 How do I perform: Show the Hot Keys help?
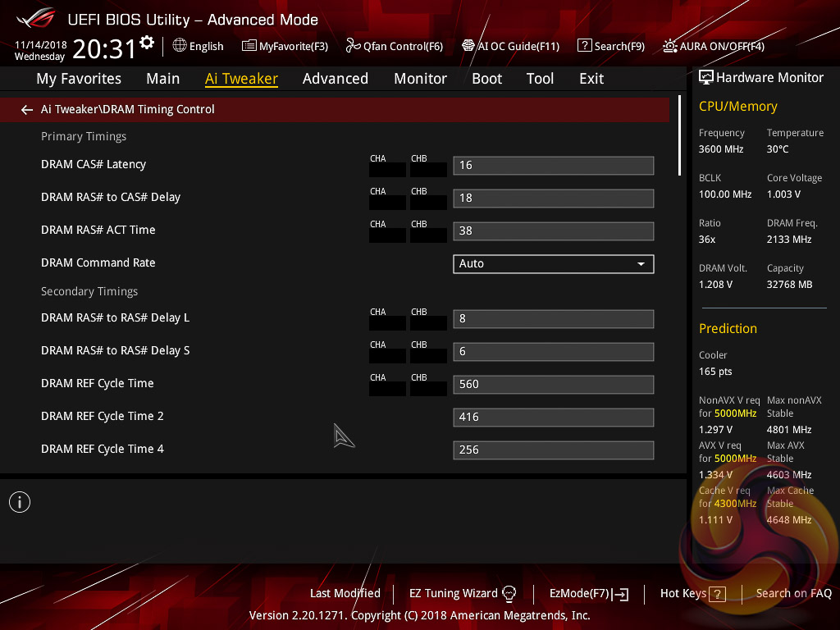692,593
